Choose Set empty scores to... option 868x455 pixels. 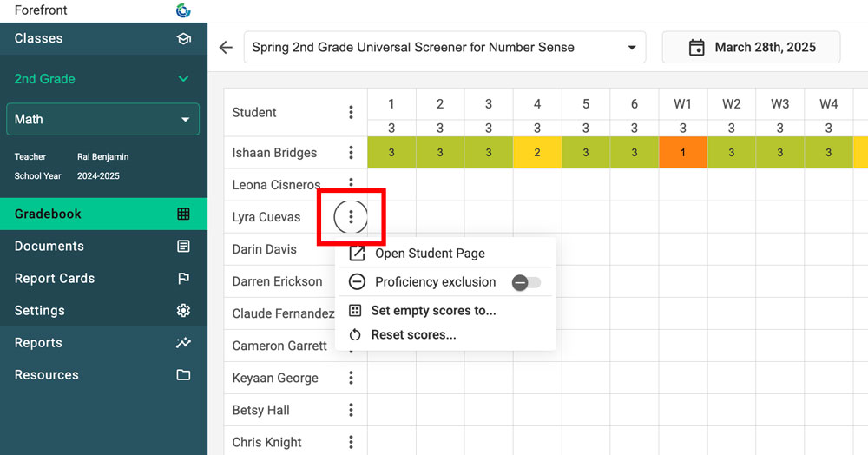point(433,311)
